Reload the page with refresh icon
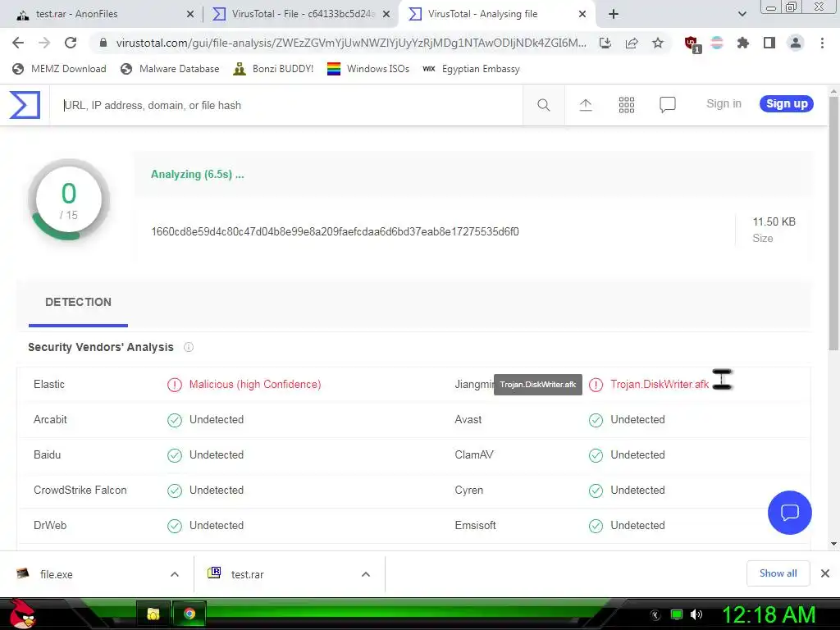The width and height of the screenshot is (840, 630). coord(71,43)
